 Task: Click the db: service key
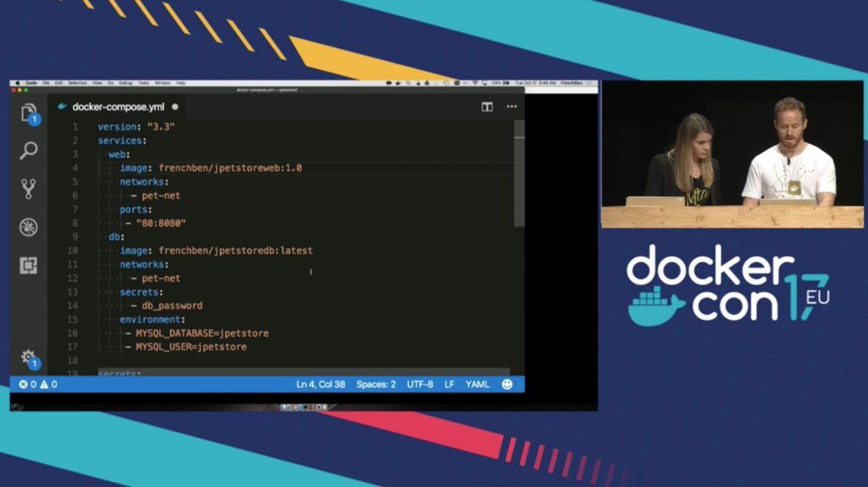click(116, 237)
